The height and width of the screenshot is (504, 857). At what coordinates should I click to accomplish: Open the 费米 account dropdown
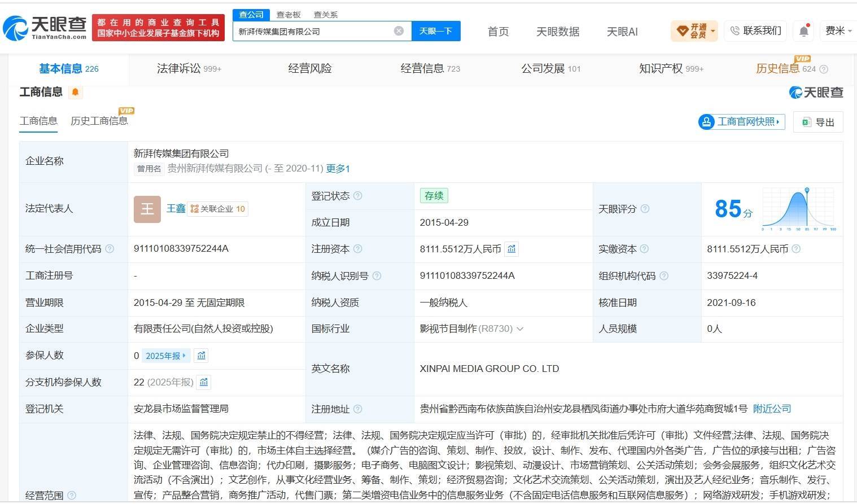tap(838, 31)
